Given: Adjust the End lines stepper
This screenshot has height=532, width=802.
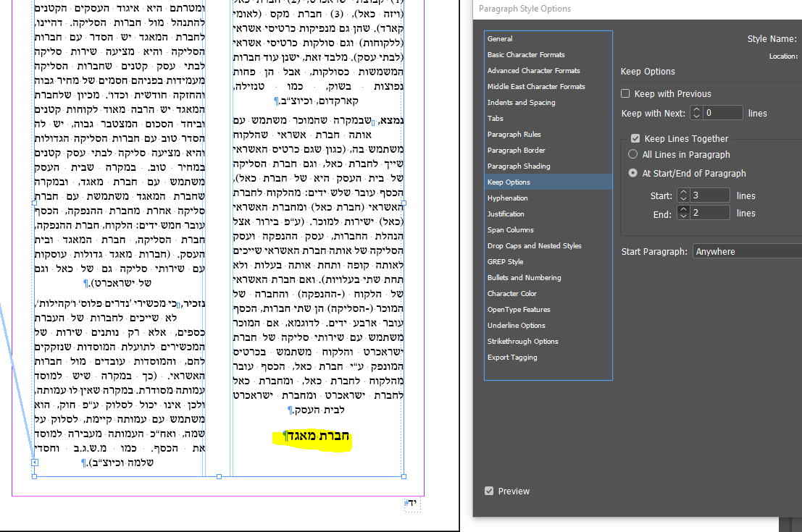Looking at the screenshot, I should 683,213.
